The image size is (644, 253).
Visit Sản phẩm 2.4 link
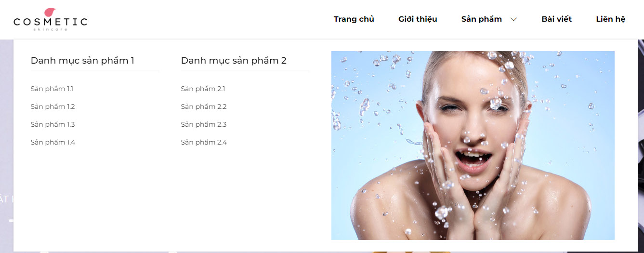pyautogui.click(x=204, y=142)
